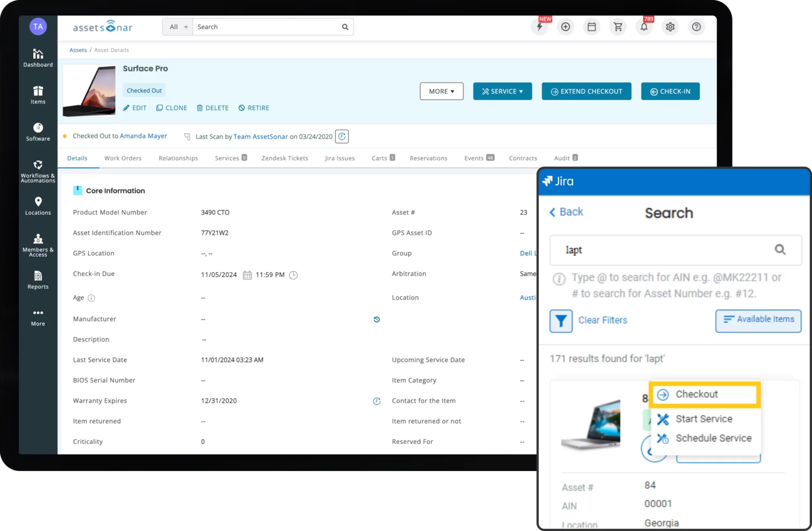The width and height of the screenshot is (812, 531).
Task: Click Surface Pro asset thumbnail
Action: [x=89, y=91]
